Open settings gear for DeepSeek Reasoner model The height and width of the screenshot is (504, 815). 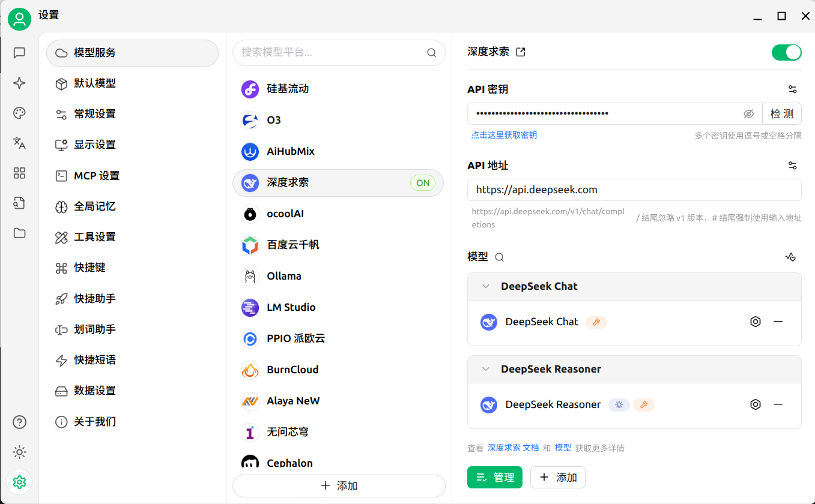click(x=756, y=404)
